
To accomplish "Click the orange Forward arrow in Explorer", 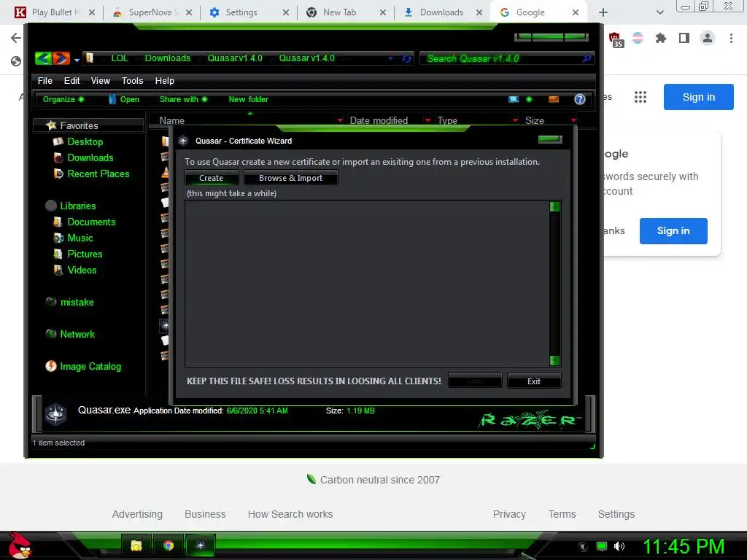I will [61, 58].
